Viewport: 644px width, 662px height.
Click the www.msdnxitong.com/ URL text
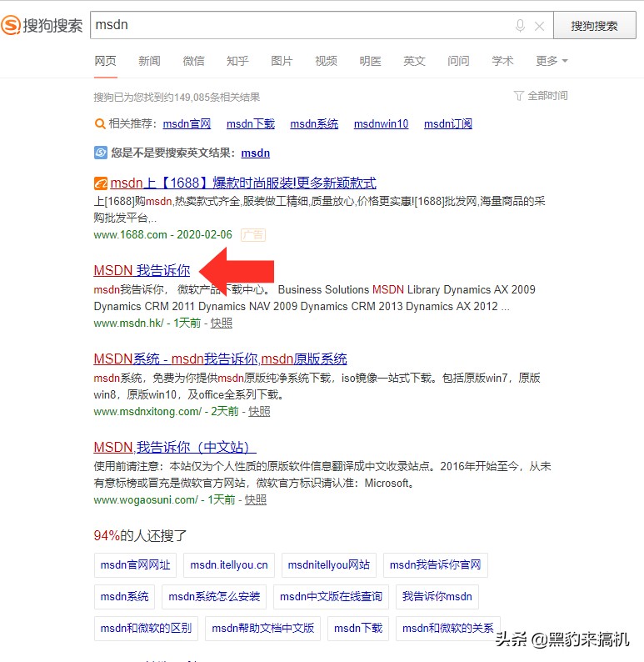[x=147, y=411]
